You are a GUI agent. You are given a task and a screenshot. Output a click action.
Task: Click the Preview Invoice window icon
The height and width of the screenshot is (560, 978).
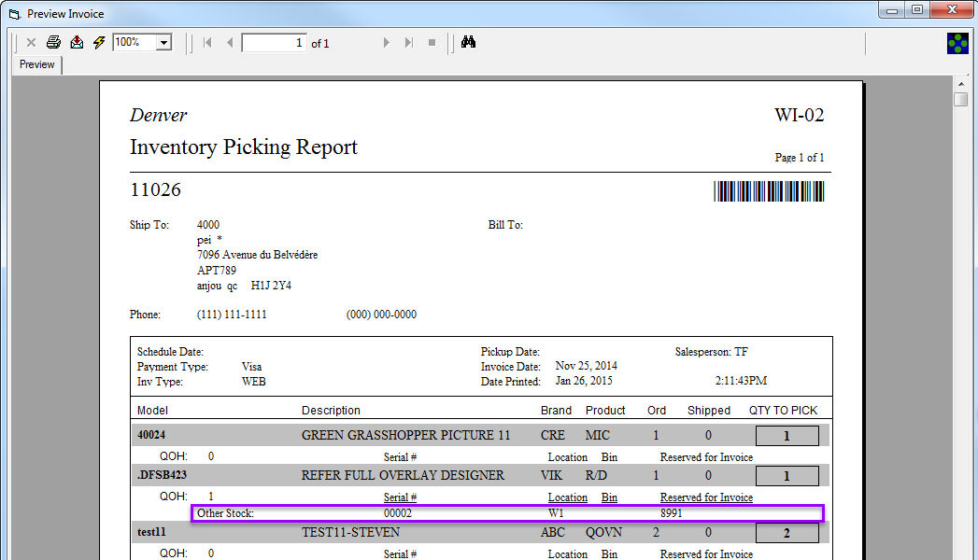14,14
